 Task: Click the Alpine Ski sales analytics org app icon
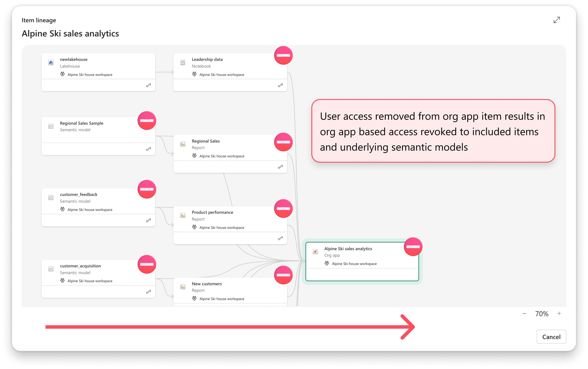tap(315, 252)
